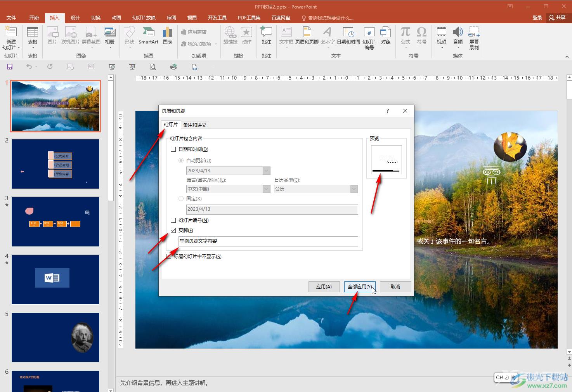The height and width of the screenshot is (392, 572).
Task: Check the Slide number (幻灯片编号) checkbox
Action: [x=173, y=220]
